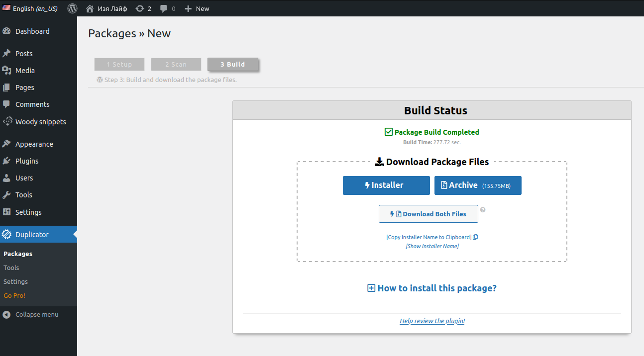The height and width of the screenshot is (356, 644).
Task: Click Download Both Files button
Action: (x=429, y=214)
